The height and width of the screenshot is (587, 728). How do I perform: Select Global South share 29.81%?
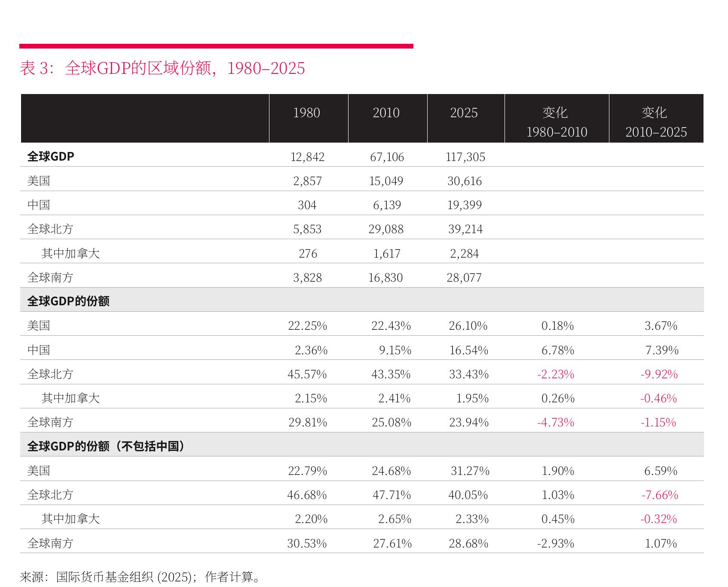pyautogui.click(x=308, y=423)
